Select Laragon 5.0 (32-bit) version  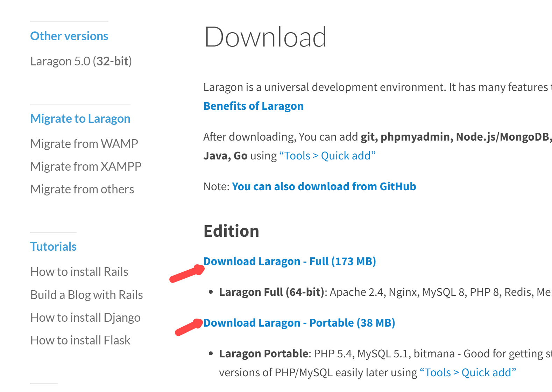(x=81, y=61)
